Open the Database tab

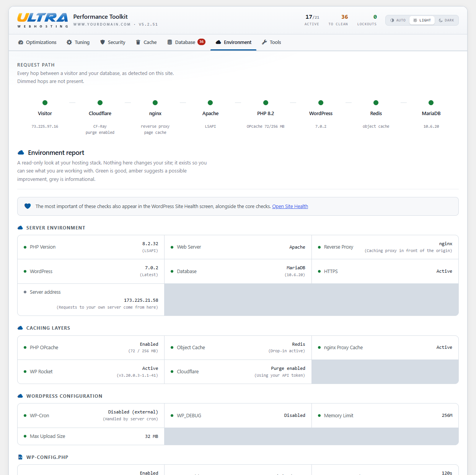(x=186, y=42)
